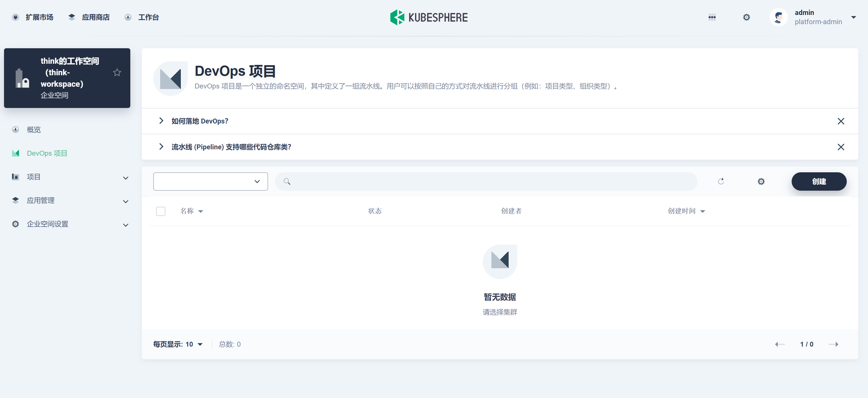Screen dimensions: 868x398
Task: Sort by 创建时间 column
Action: tap(686, 211)
